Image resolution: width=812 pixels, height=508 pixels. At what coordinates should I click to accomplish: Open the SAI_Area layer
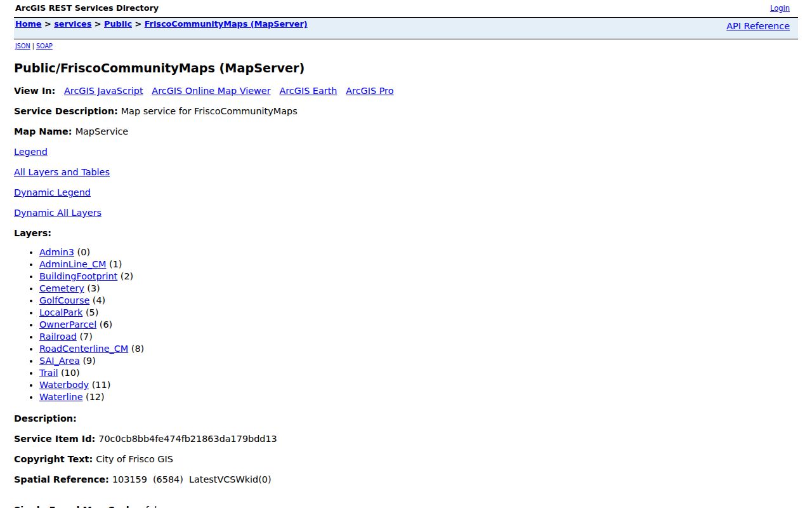60,361
